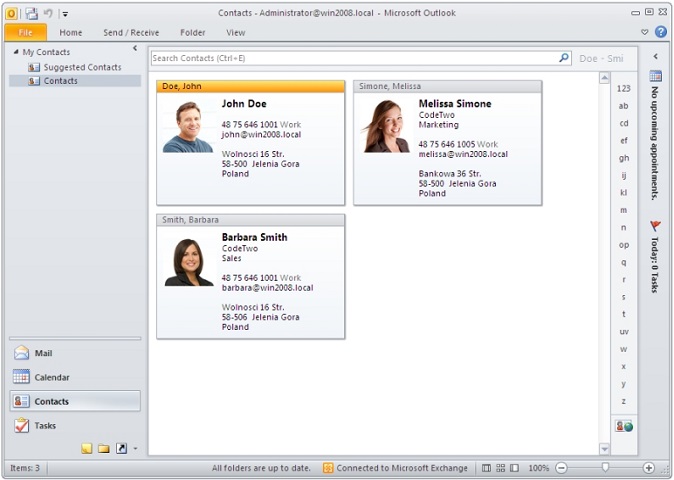Select the Folder ribbon tab

tap(193, 33)
